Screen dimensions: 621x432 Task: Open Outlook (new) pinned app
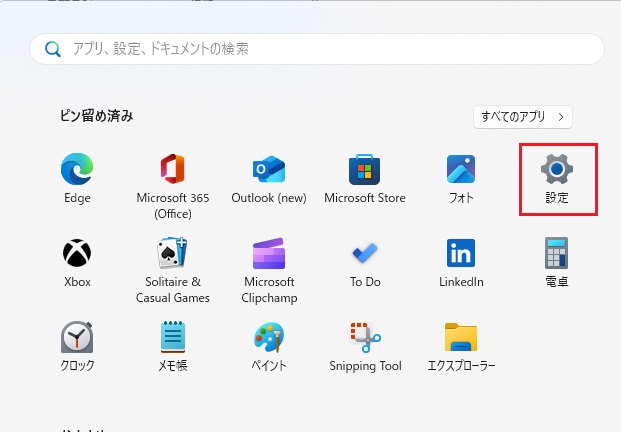coord(269,169)
